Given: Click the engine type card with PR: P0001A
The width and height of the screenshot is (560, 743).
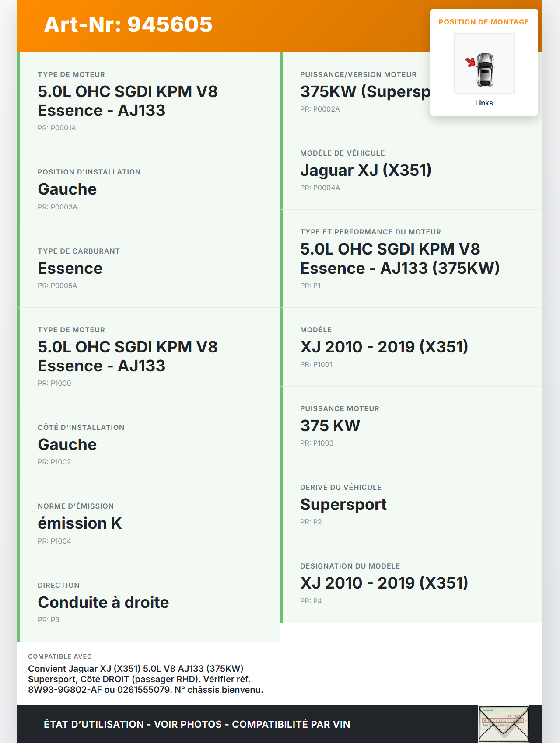Looking at the screenshot, I should click(149, 101).
